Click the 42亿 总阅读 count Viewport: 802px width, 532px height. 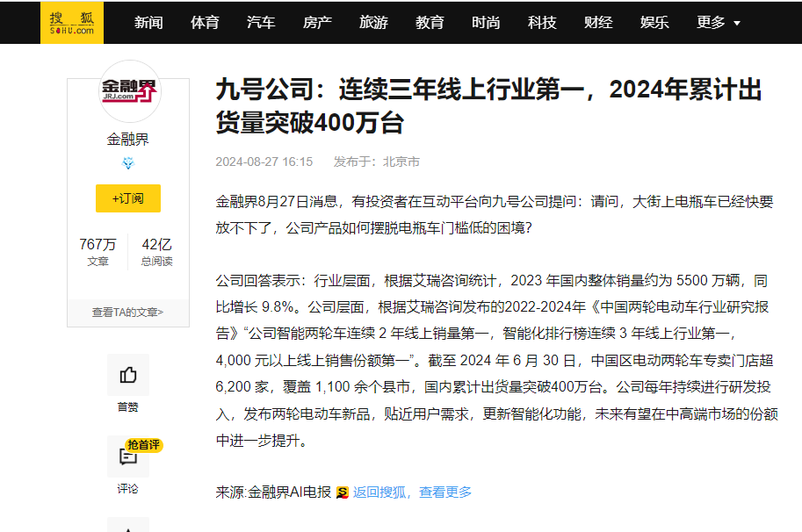157,251
